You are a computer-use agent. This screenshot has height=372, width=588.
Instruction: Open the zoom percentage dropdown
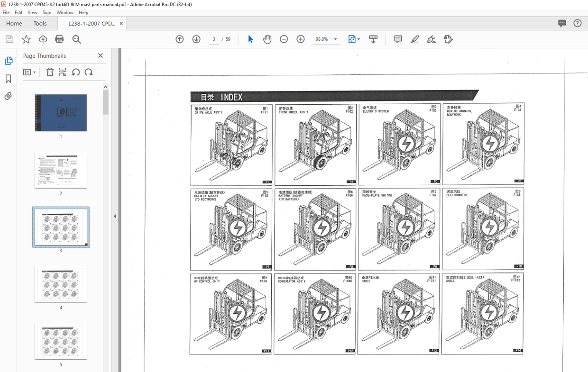[x=335, y=39]
